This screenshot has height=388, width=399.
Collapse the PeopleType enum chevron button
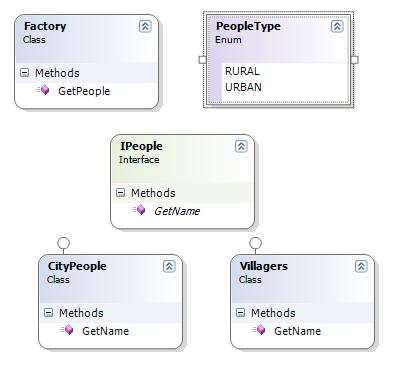(x=337, y=26)
